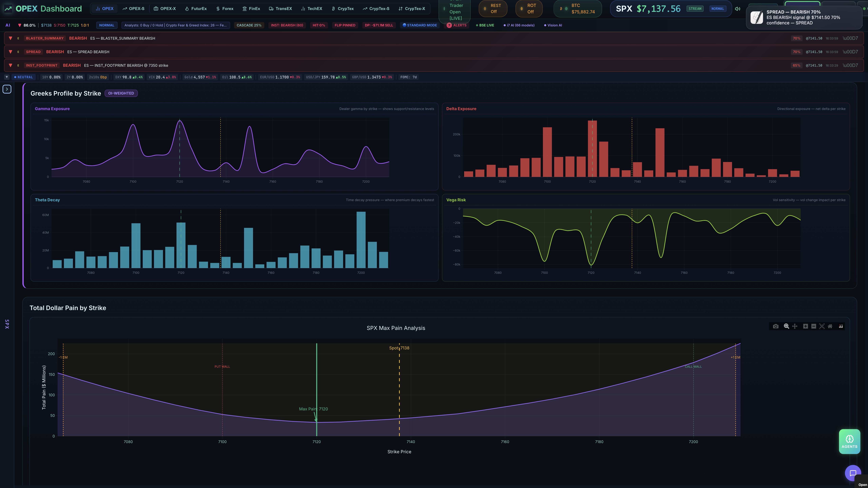Click the vertical SPX sidebar label
Screen dimensions: 868x488
pyautogui.click(x=7, y=324)
